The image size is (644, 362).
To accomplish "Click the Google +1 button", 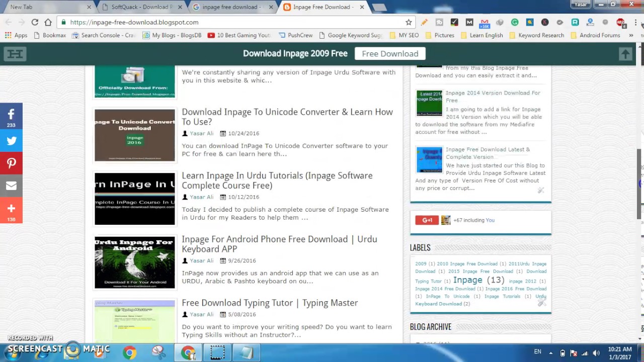I will coord(427,220).
